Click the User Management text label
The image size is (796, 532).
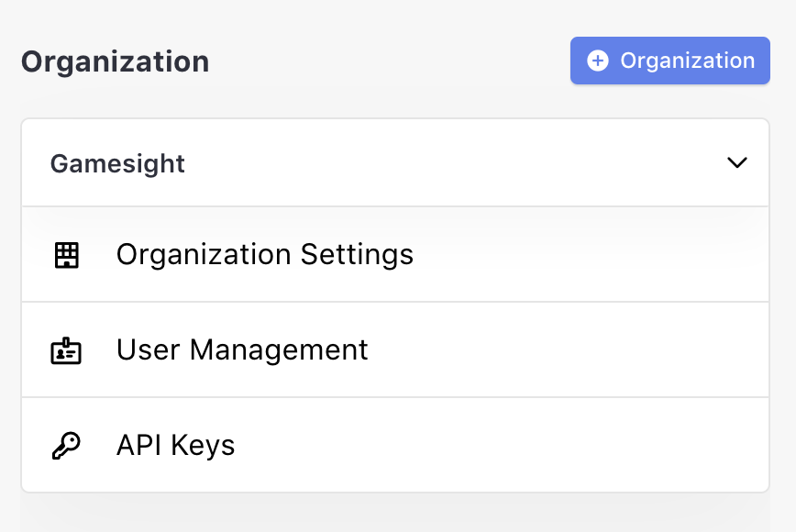pyautogui.click(x=242, y=349)
